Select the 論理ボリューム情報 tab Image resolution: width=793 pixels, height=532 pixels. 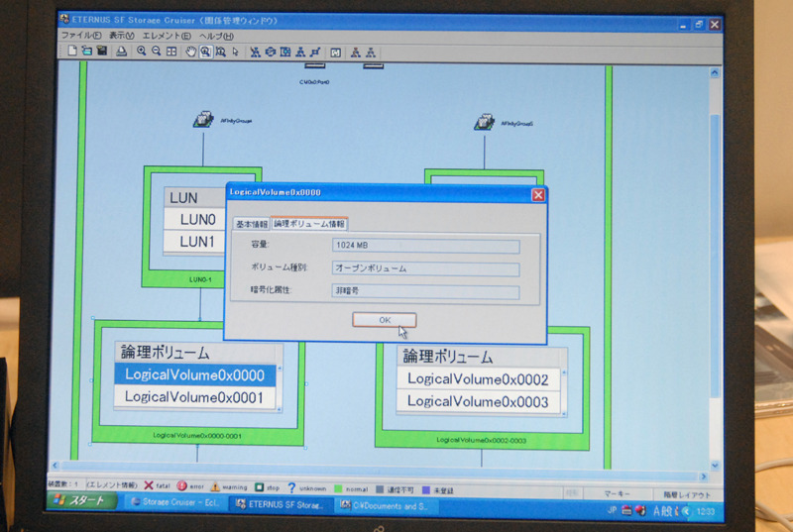click(x=309, y=223)
